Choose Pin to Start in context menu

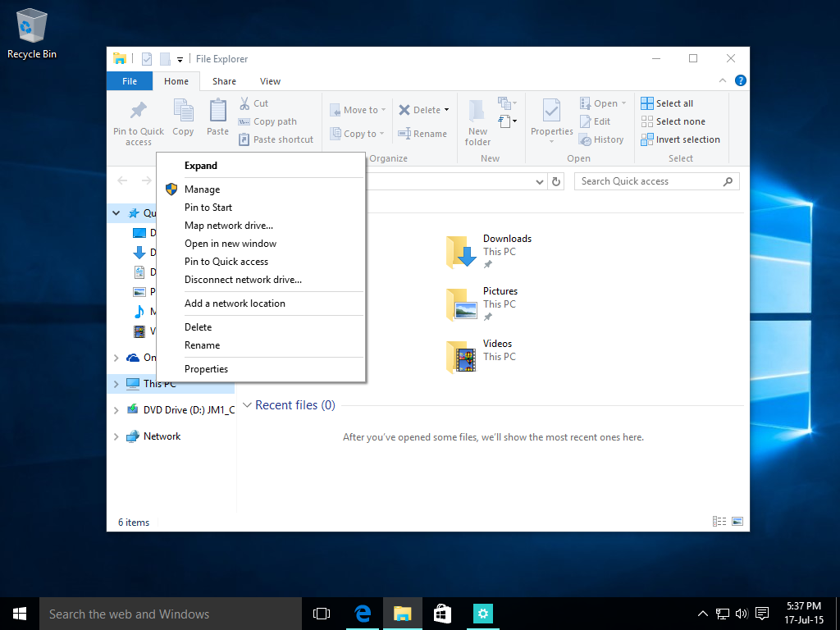click(x=261, y=208)
